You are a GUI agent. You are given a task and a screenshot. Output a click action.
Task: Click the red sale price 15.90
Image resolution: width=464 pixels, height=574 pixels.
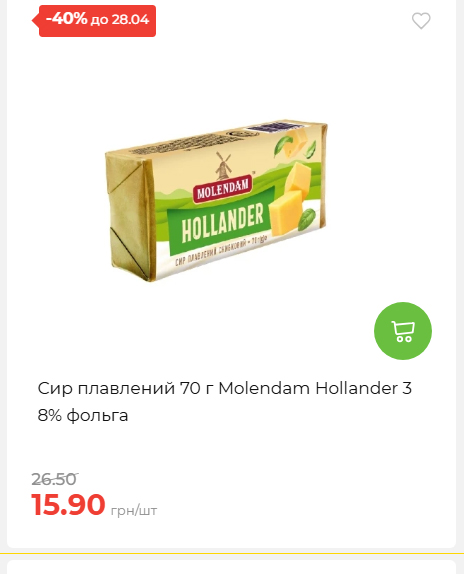(x=68, y=505)
